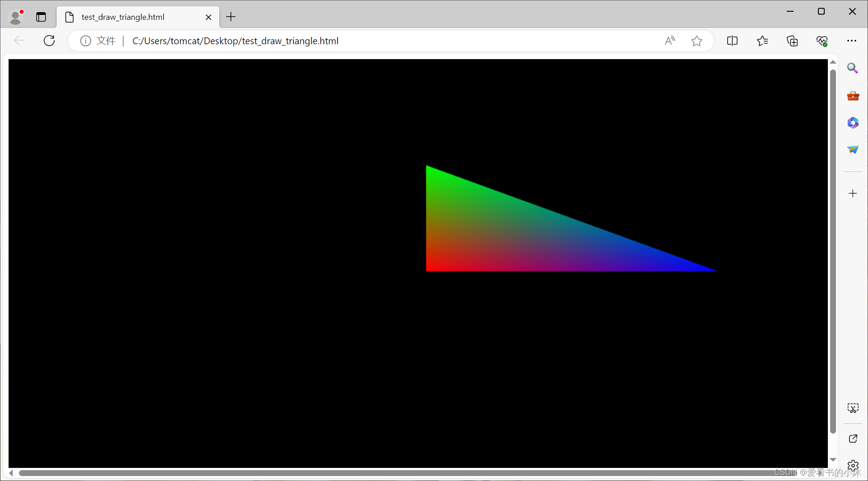The image size is (868, 481).
Task: Open a new tab with plus button
Action: tap(231, 17)
